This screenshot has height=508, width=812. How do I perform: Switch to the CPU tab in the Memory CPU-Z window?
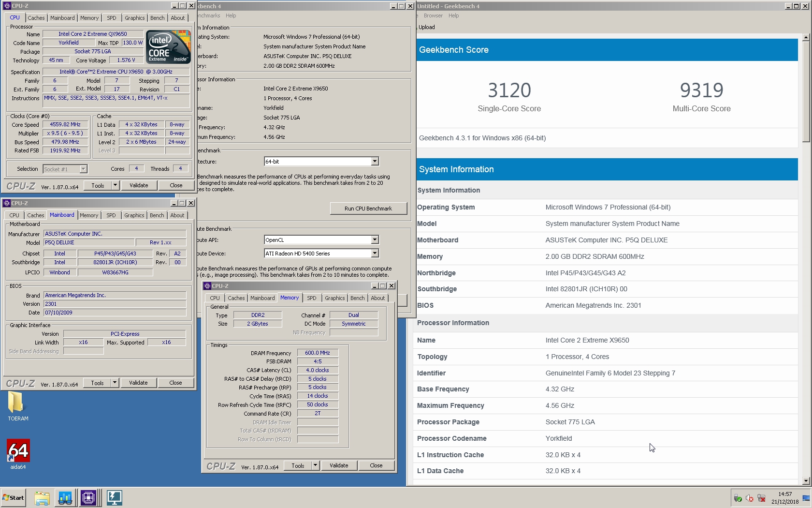215,298
